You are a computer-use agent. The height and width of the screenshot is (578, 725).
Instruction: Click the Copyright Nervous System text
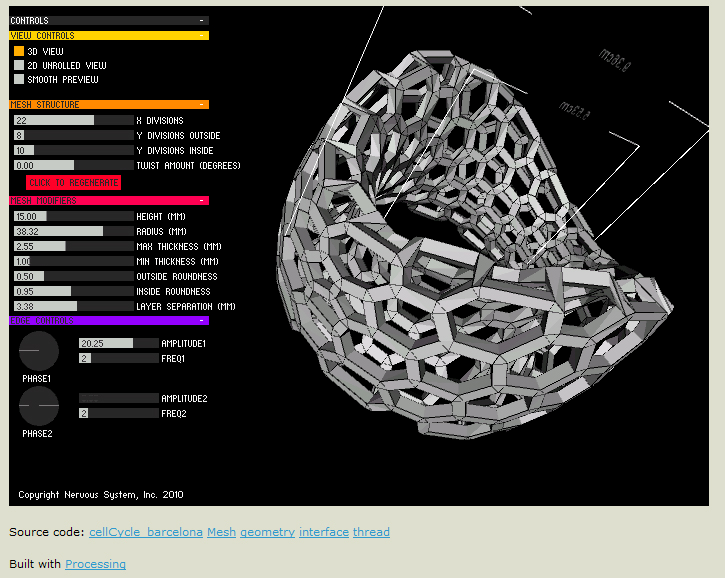point(101,495)
